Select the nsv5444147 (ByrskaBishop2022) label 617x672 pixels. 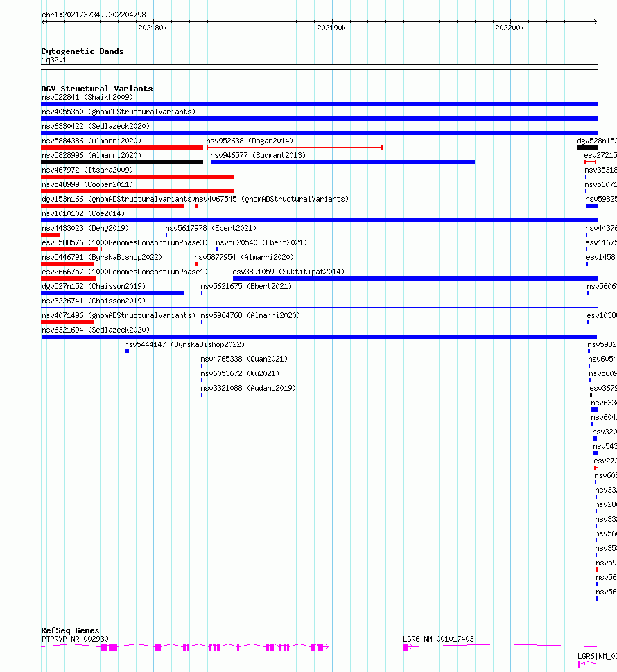click(x=184, y=345)
